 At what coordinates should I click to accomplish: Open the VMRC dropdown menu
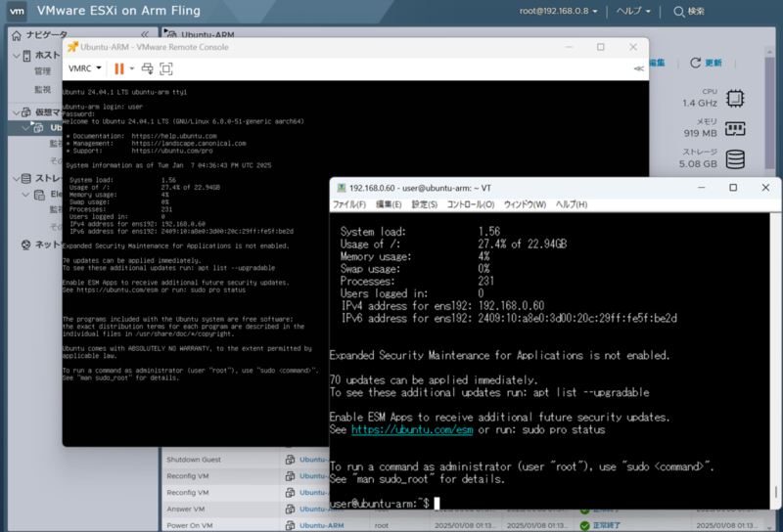pyautogui.click(x=85, y=68)
